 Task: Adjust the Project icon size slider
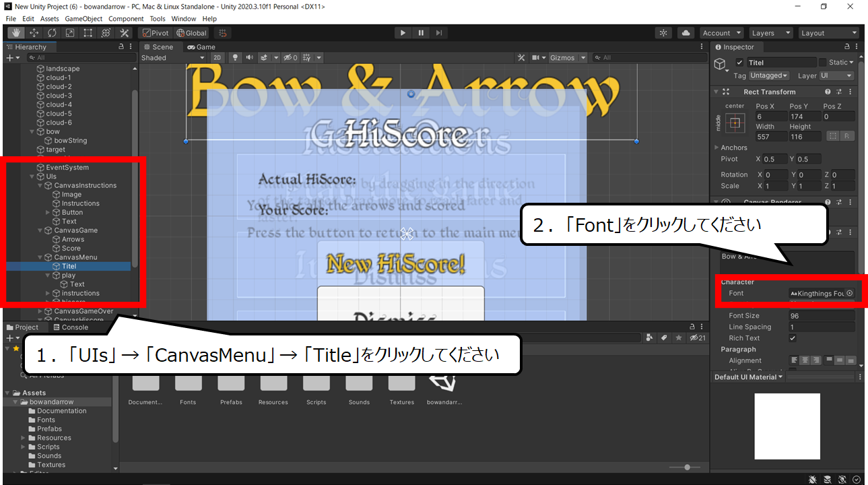tap(687, 467)
